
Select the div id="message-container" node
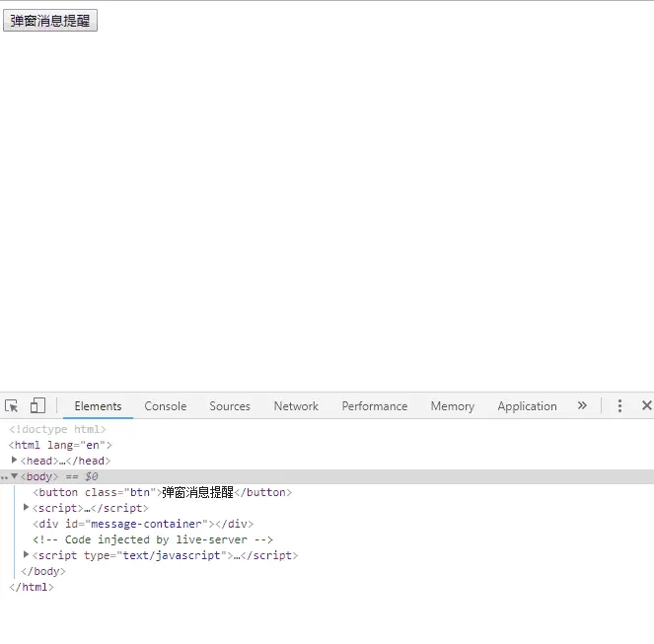[143, 524]
